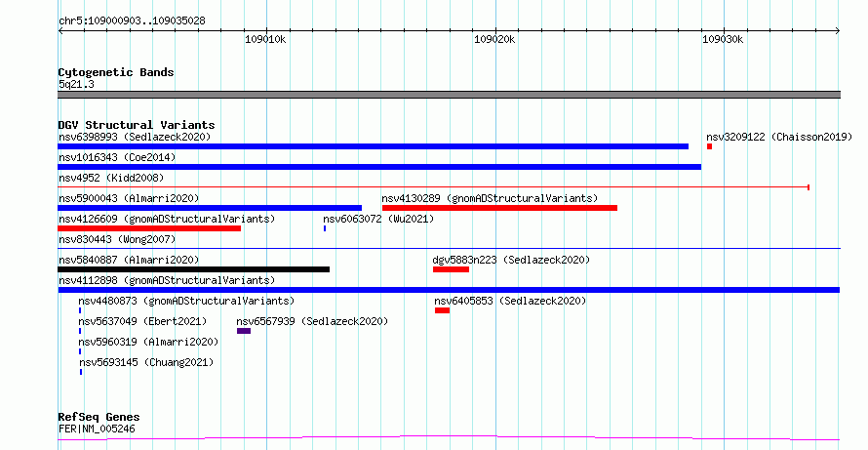The image size is (868, 450).
Task: Select the blue bar for nsv1016343
Action: [x=379, y=167]
